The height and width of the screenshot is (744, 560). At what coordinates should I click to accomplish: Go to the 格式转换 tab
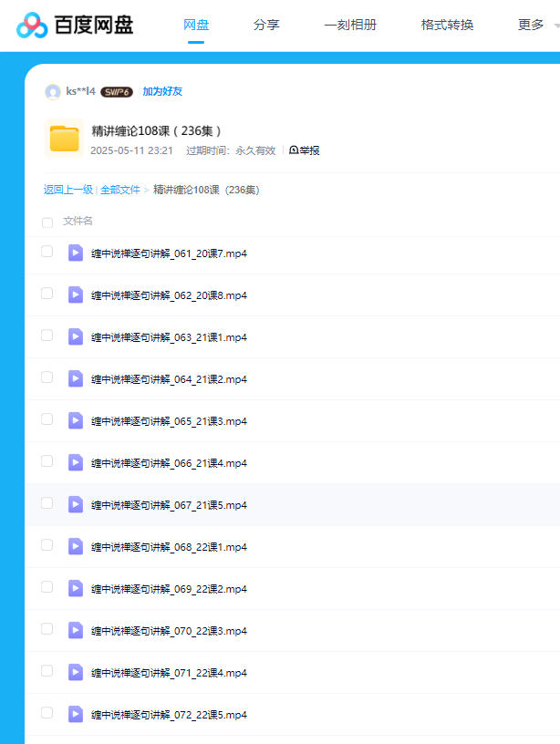coord(447,26)
